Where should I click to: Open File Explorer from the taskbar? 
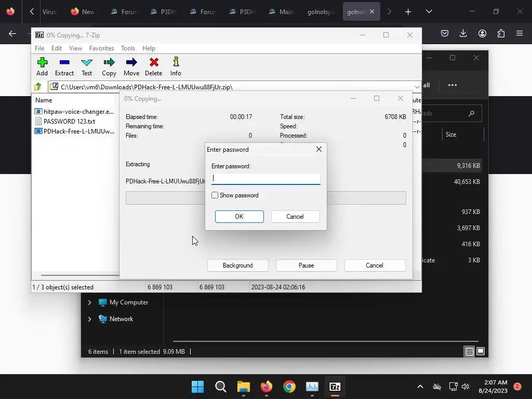pyautogui.click(x=243, y=387)
